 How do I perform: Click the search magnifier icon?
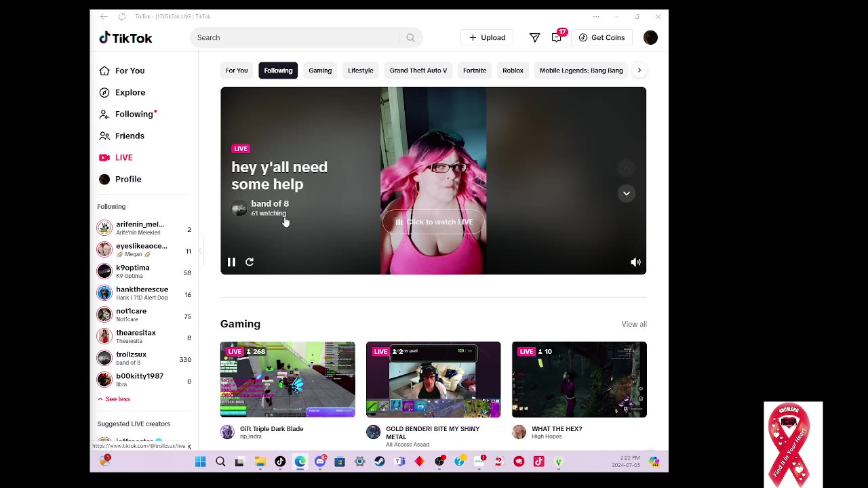click(x=410, y=37)
